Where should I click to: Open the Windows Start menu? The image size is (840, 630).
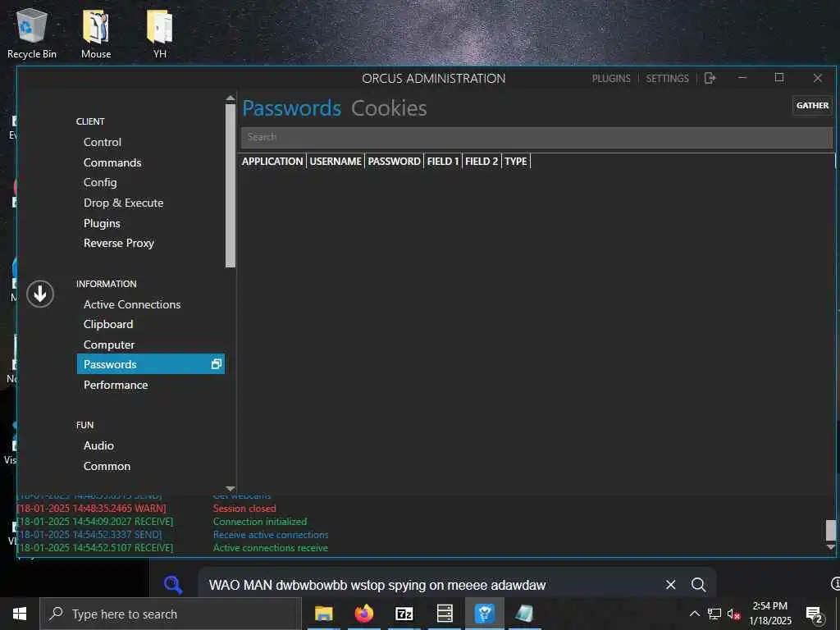(20, 614)
